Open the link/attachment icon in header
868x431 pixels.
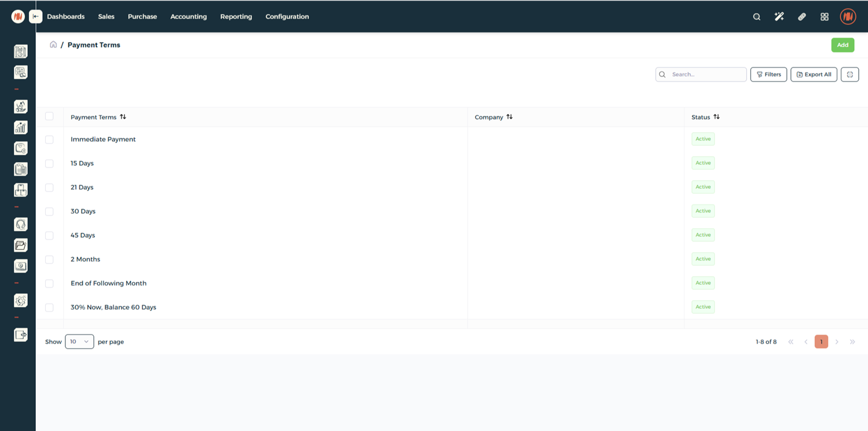click(801, 17)
